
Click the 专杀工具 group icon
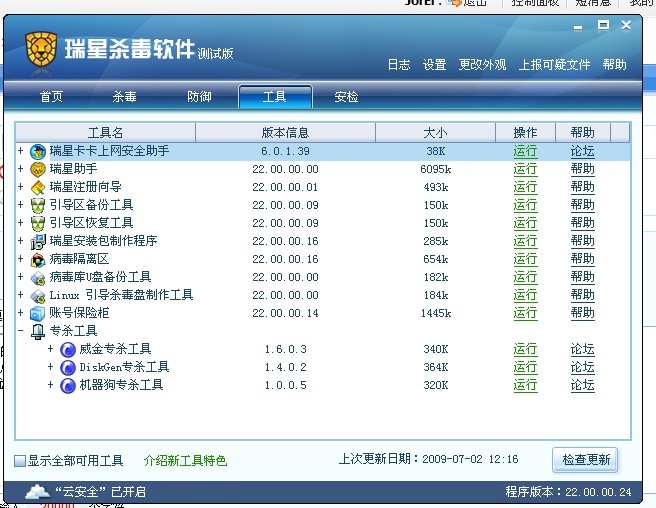pos(38,331)
